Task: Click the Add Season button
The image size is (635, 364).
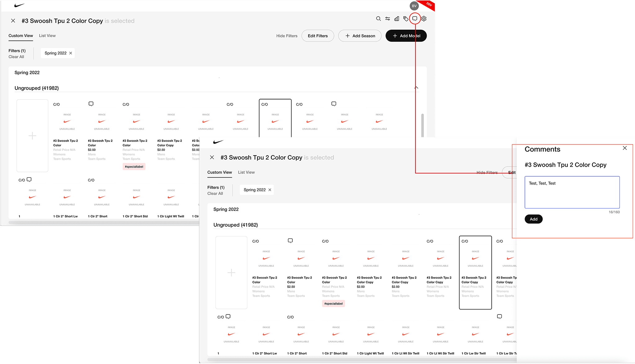Action: (360, 36)
